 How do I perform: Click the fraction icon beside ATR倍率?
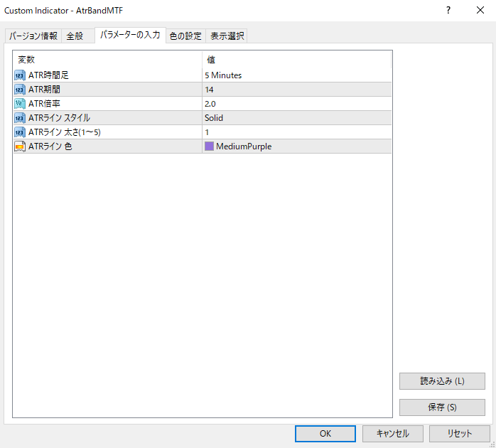tap(20, 104)
